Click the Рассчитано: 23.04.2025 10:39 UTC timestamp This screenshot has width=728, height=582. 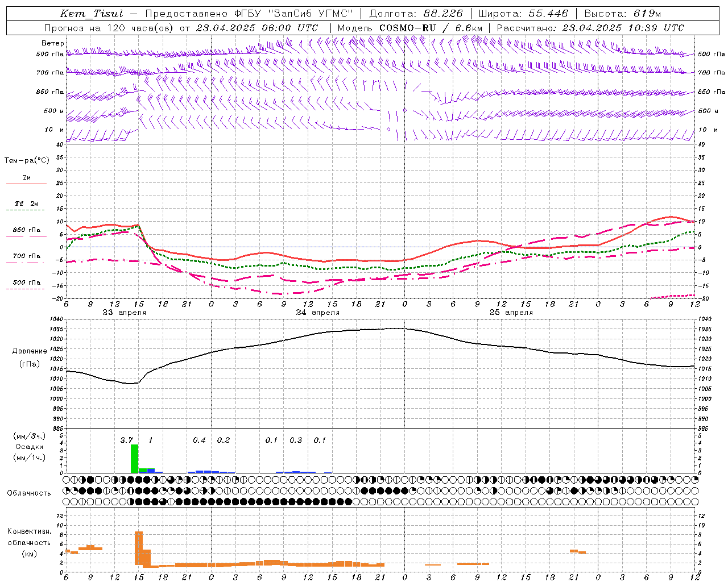click(590, 28)
